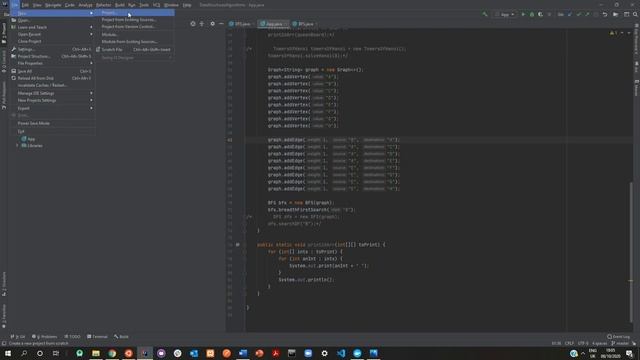Choose Invalidate Caches / Restart...
This screenshot has width=640, height=360.
(53, 85)
